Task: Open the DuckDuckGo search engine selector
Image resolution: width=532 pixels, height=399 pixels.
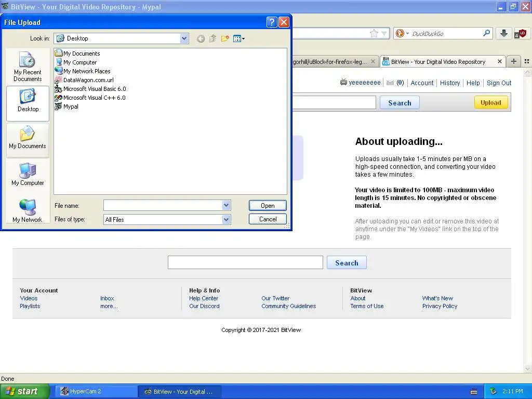Action: (403, 33)
